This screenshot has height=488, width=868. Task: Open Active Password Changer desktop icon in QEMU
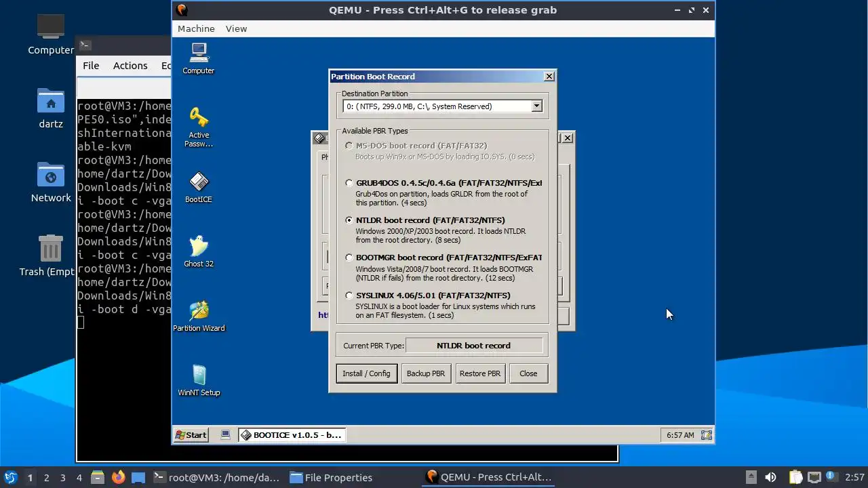[199, 127]
